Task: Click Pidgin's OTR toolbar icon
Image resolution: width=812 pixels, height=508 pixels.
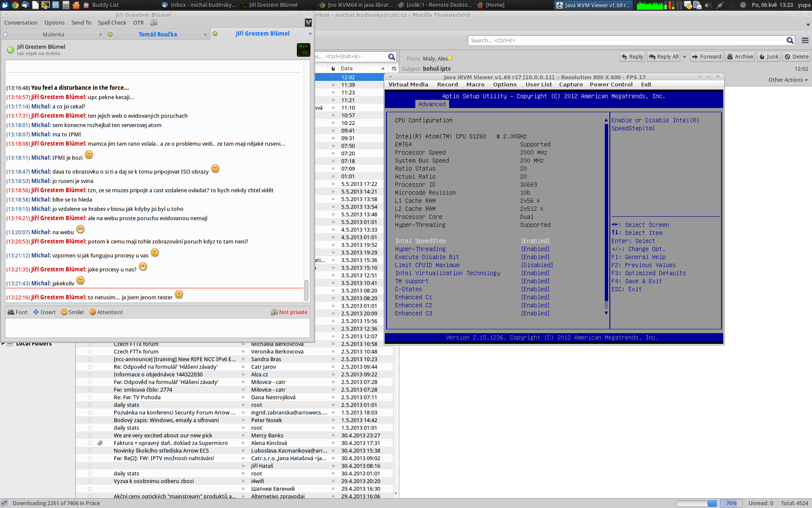Action: click(154, 22)
